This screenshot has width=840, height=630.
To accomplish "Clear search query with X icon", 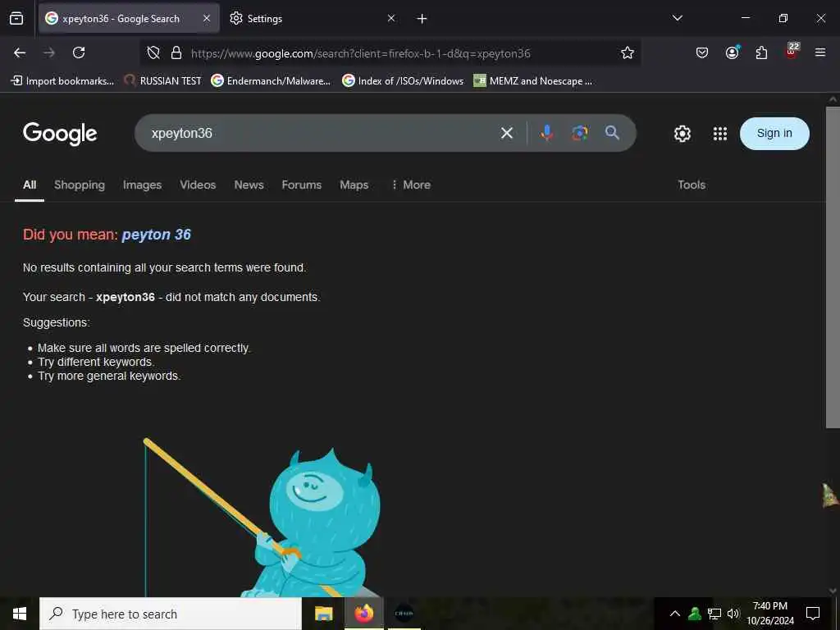I will click(507, 133).
